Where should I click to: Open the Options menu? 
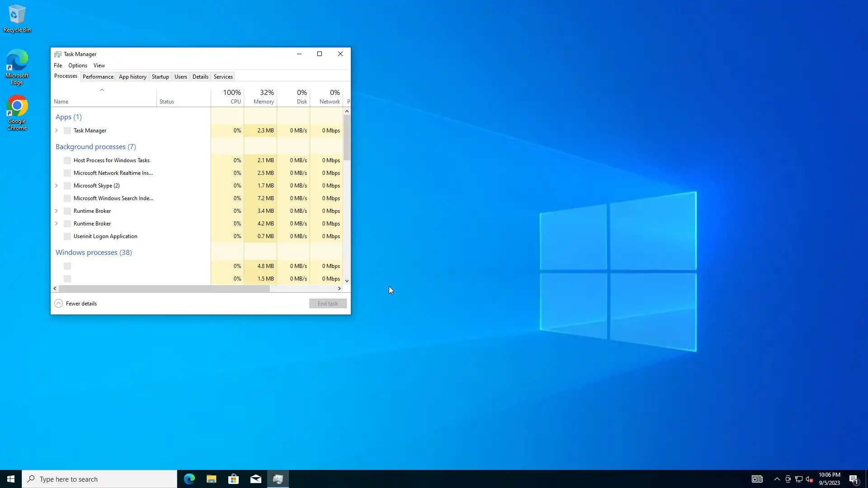click(77, 66)
